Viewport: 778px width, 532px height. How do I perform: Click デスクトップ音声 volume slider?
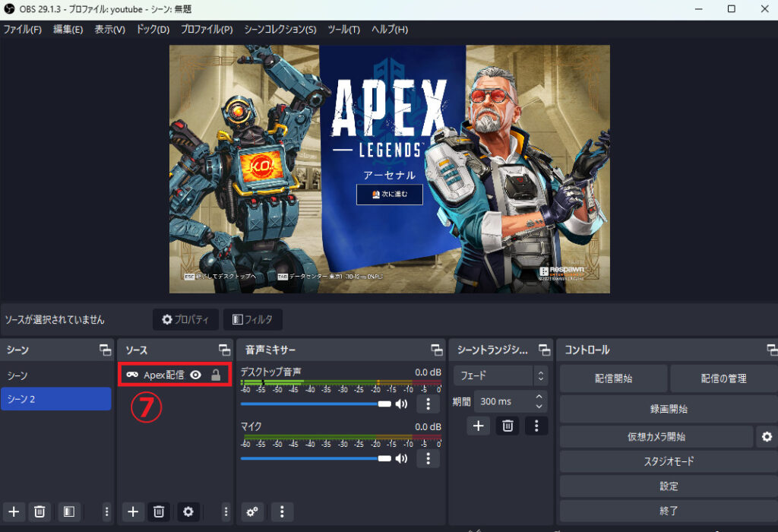pos(315,404)
